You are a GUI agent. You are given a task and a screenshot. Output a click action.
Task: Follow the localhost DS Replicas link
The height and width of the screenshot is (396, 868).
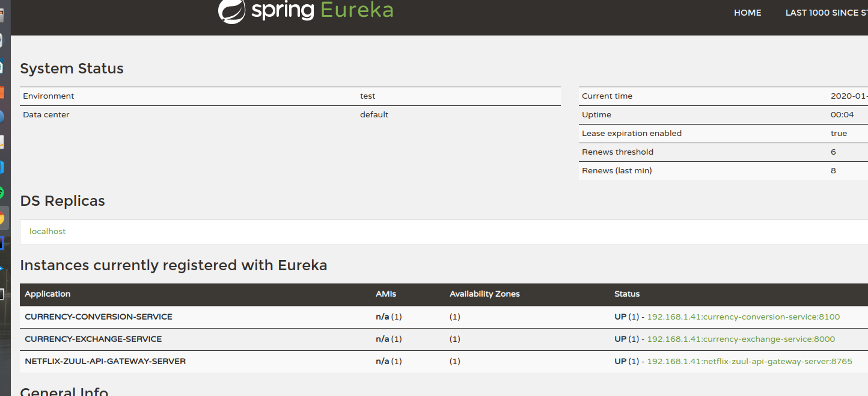[47, 231]
